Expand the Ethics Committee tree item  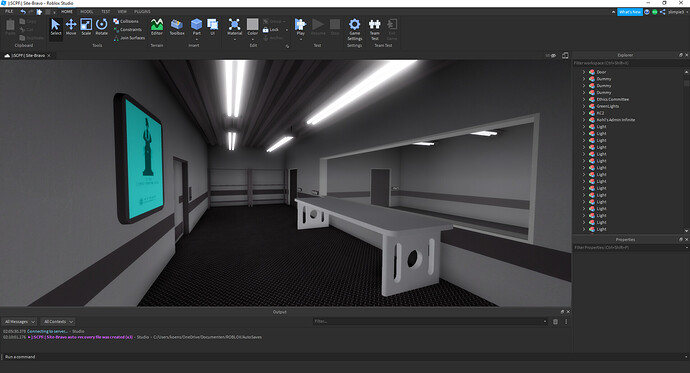584,99
